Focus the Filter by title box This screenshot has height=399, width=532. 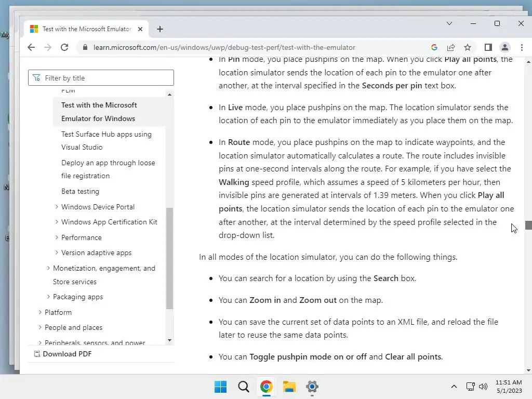coord(101,78)
